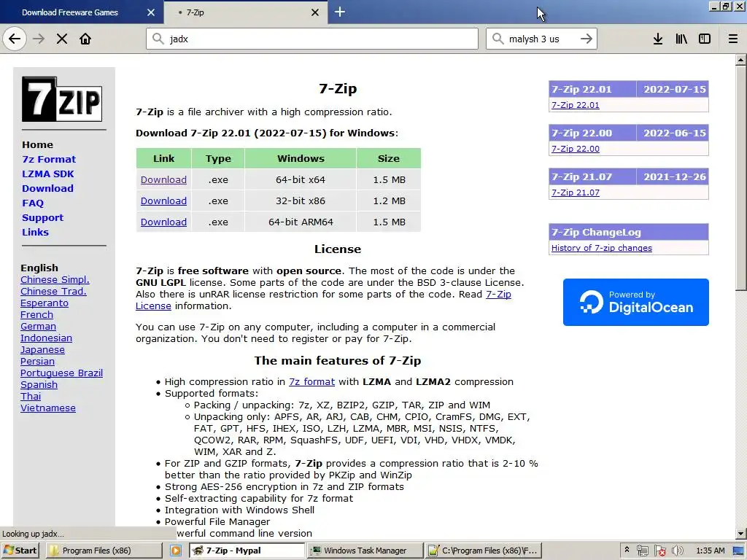Click the DigitalOcean sponsor banner
The image size is (747, 560).
point(635,302)
